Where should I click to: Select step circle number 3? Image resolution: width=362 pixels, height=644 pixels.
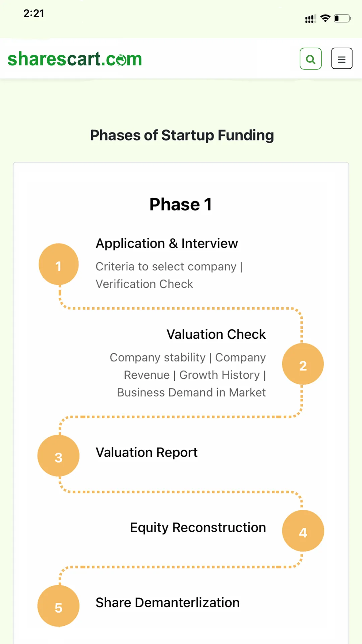[x=58, y=456]
